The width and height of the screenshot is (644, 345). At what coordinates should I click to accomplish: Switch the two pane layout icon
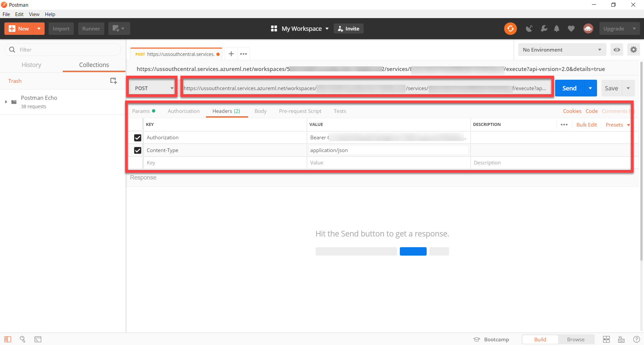click(x=606, y=339)
